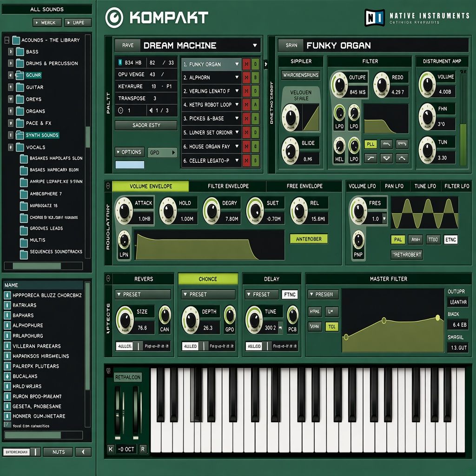
Task: Click back arrow button beside NUTS
Action: 83,452
